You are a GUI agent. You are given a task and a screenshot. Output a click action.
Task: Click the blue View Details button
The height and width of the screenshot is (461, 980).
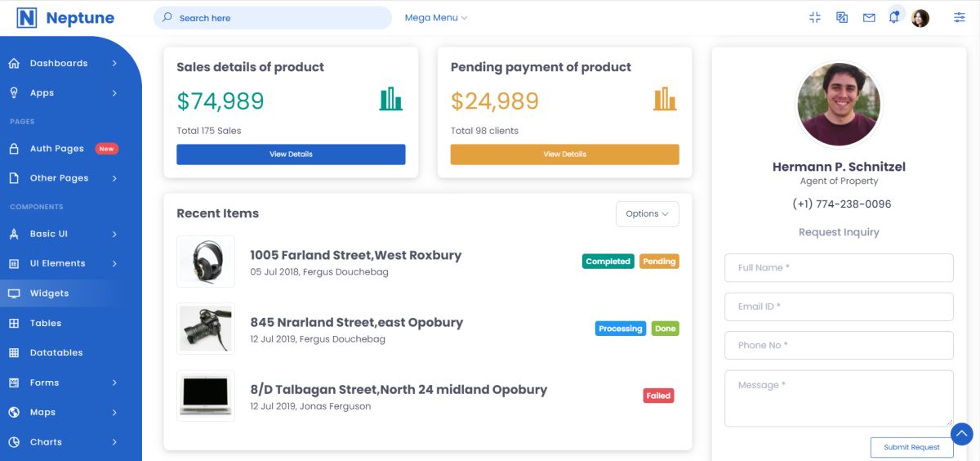pos(291,154)
